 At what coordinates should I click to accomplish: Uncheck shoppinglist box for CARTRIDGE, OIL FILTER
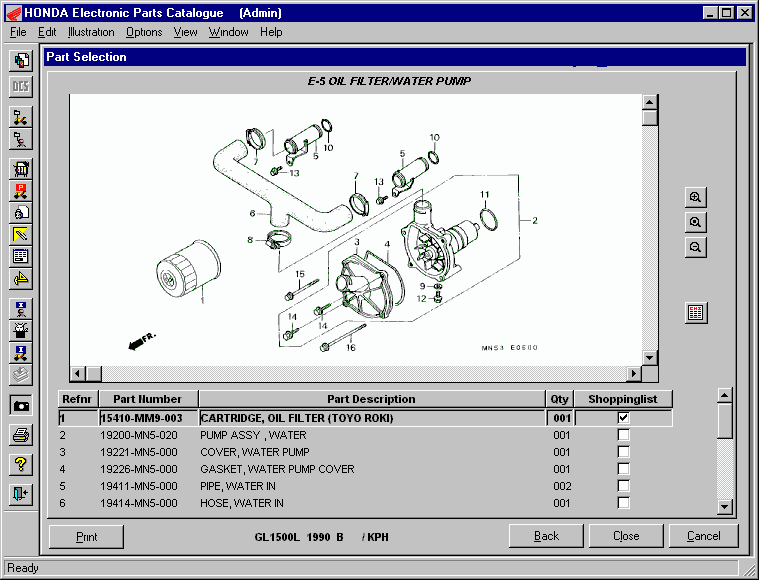(x=623, y=418)
